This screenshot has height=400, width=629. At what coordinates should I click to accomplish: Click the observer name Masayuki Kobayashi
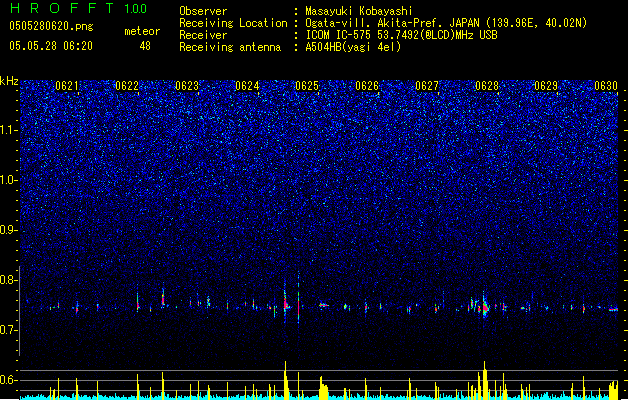coord(359,11)
